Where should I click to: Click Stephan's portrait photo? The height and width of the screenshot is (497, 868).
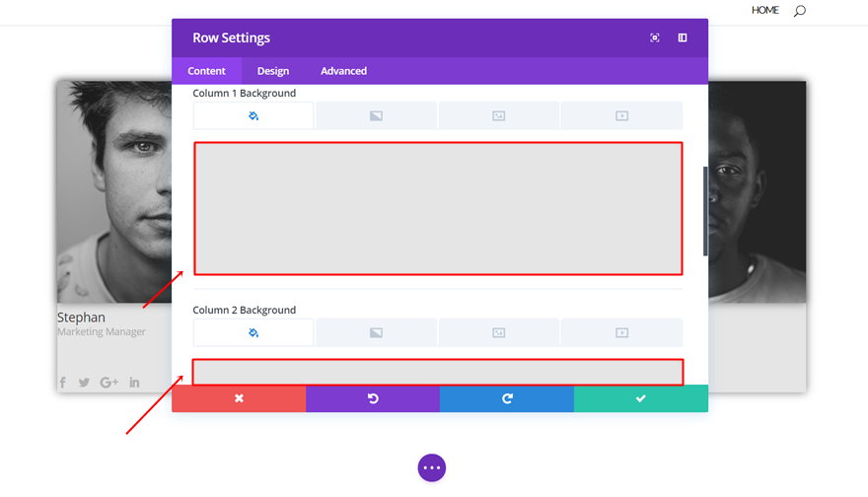114,191
